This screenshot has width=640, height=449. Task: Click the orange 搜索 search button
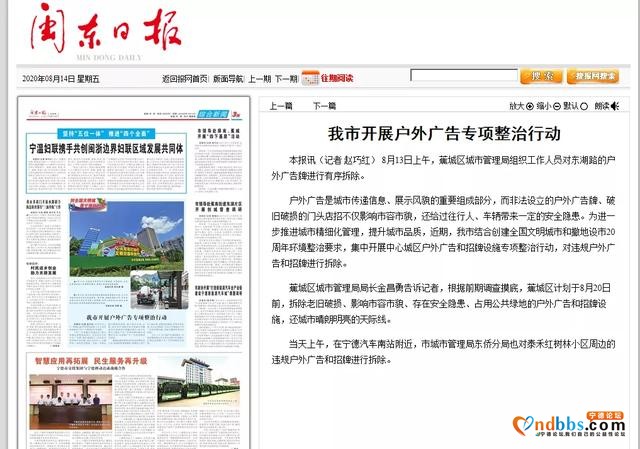click(x=541, y=76)
